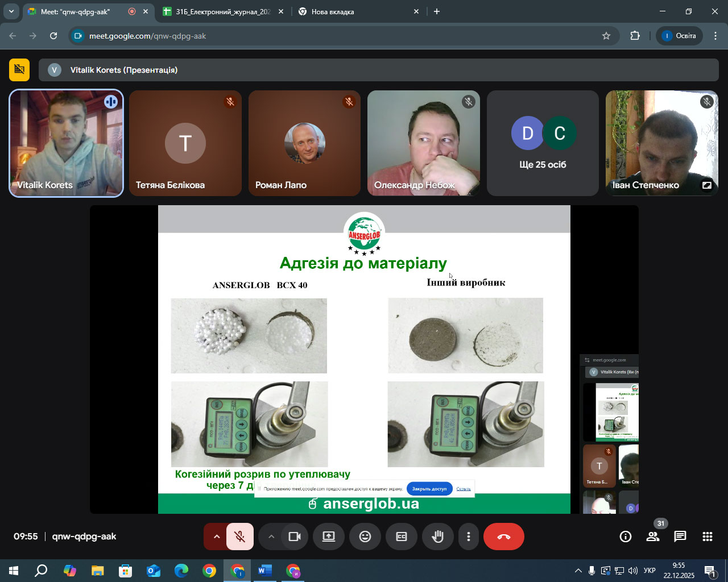Open Word from the Windows taskbar
This screenshot has height=582, width=728.
coord(265,571)
